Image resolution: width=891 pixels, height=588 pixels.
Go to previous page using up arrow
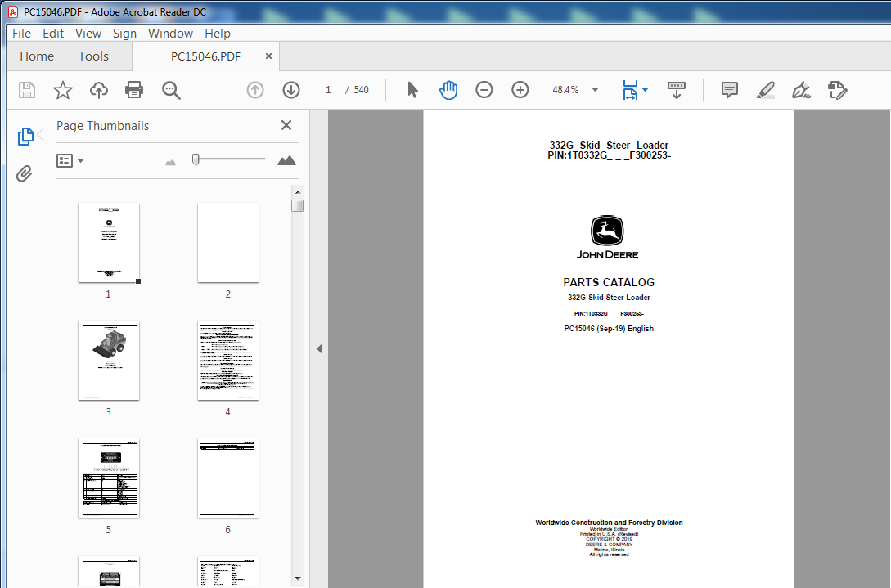click(x=255, y=90)
